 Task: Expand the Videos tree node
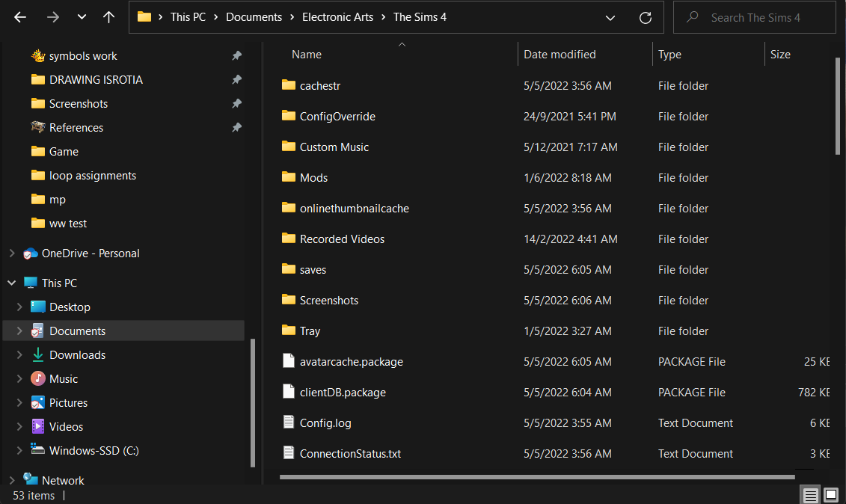19,426
